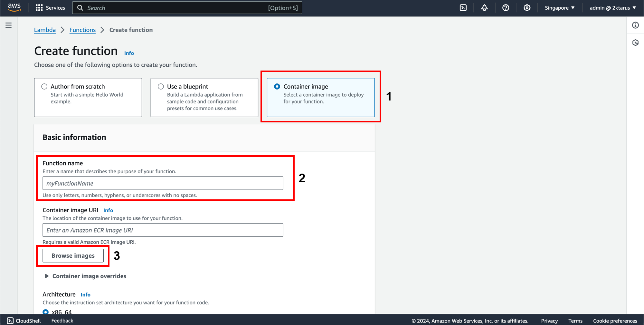
Task: Click the Services menu label
Action: coord(55,8)
